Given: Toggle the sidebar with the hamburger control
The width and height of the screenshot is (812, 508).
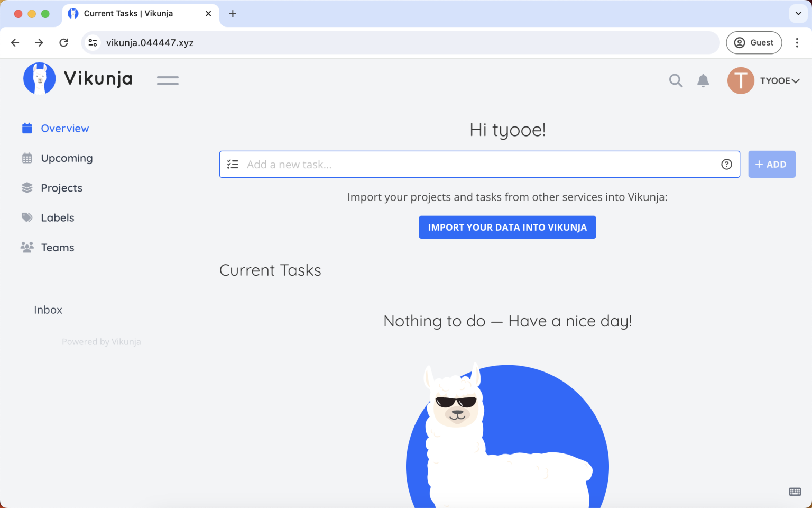Looking at the screenshot, I should click(168, 80).
